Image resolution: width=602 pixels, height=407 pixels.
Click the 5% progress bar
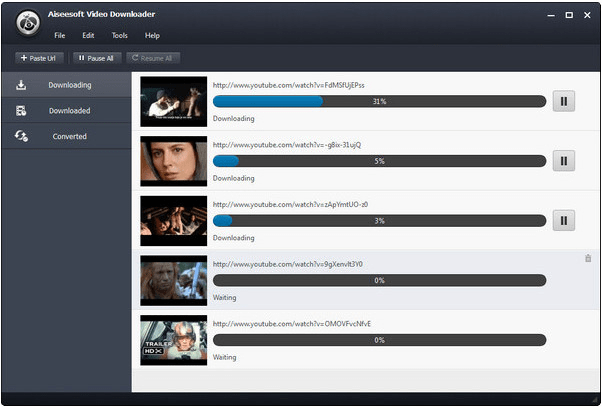pos(379,161)
